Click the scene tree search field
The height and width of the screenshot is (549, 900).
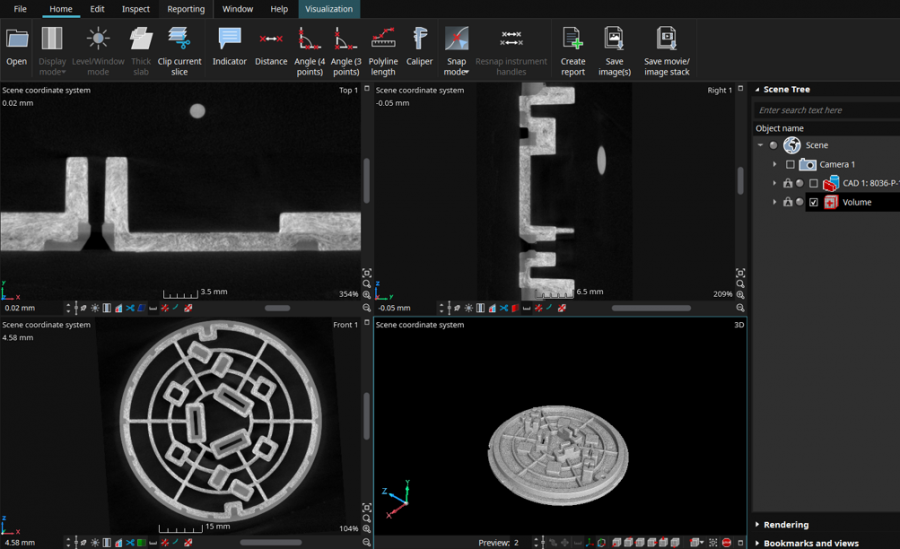(x=827, y=110)
